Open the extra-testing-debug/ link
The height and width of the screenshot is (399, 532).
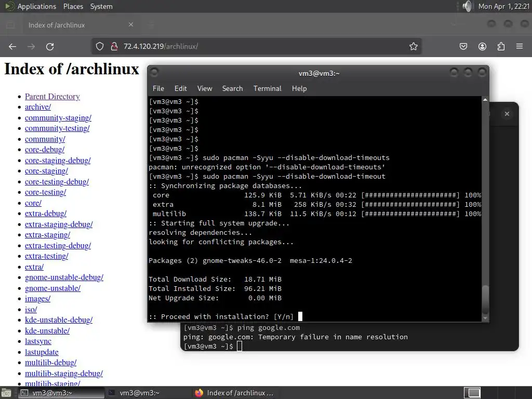(58, 246)
